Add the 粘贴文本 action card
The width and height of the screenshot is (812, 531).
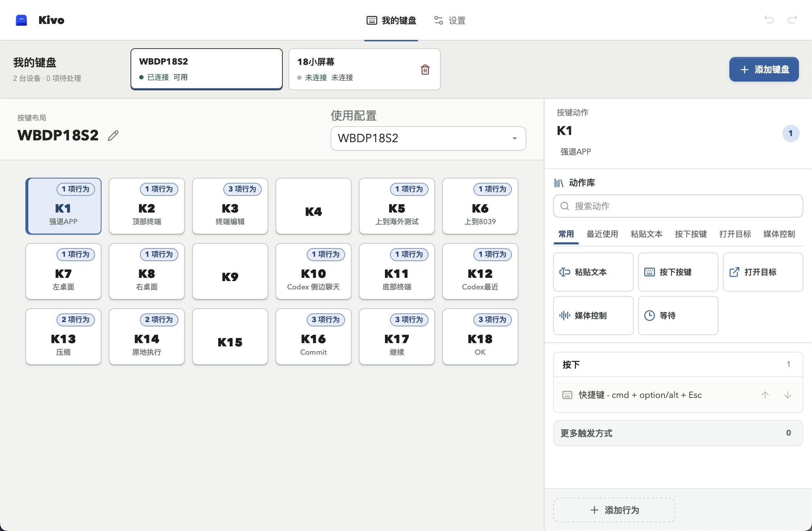tap(593, 272)
